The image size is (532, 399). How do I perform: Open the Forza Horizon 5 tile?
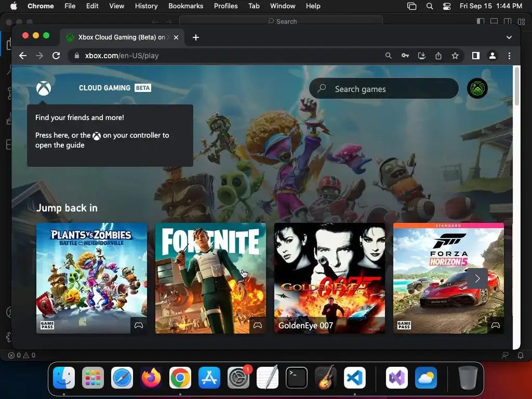point(448,278)
